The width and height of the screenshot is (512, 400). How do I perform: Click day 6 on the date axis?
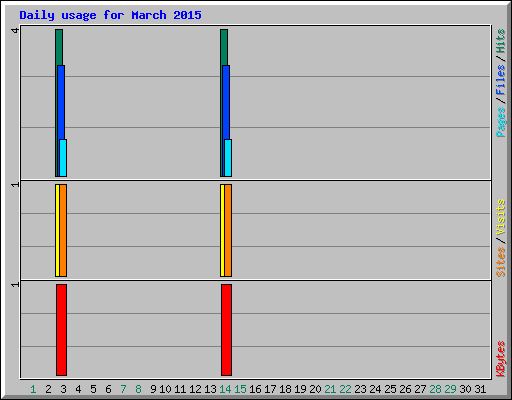[108, 389]
